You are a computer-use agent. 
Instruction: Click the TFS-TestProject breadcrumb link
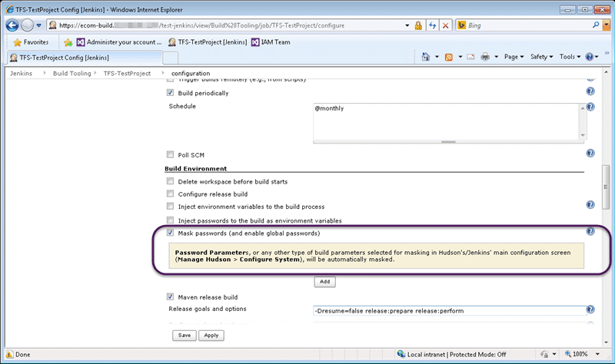(127, 73)
